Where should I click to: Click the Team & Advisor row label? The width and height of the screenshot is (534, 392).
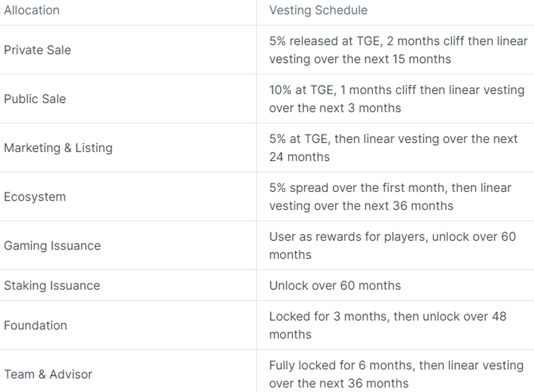(x=48, y=374)
